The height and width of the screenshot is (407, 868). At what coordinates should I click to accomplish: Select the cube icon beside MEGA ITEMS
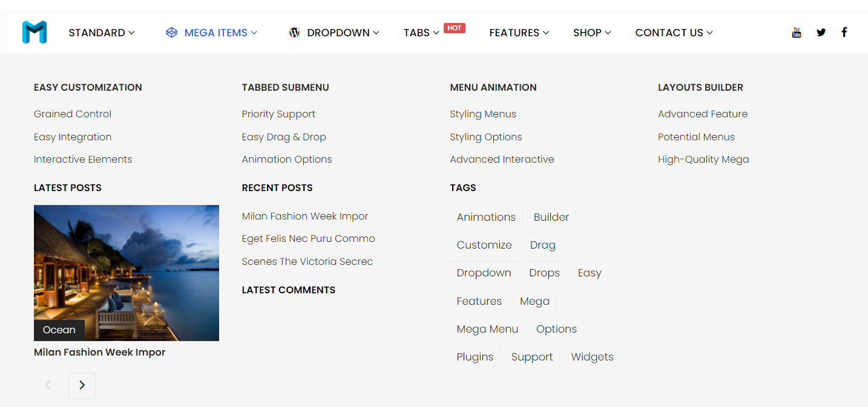click(x=171, y=32)
